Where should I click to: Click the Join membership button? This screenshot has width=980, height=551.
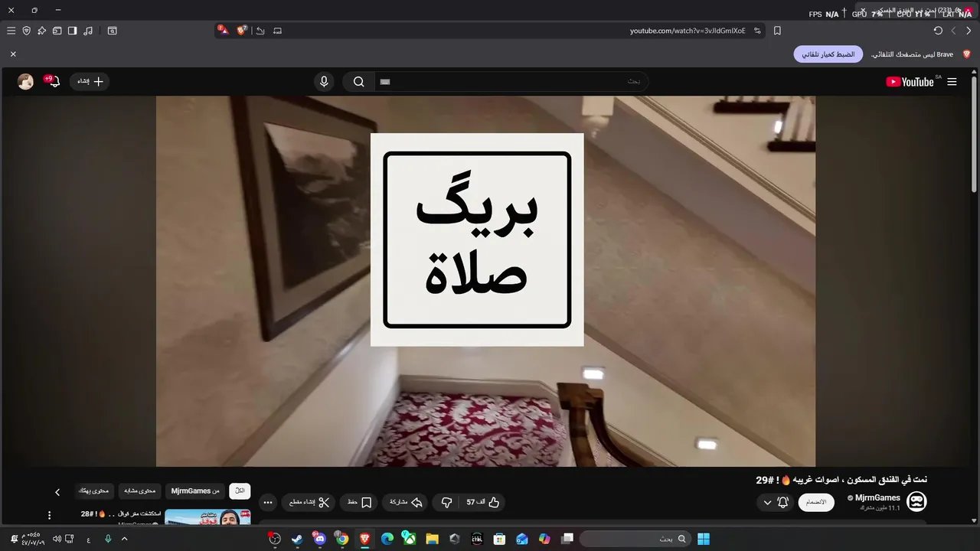817,502
